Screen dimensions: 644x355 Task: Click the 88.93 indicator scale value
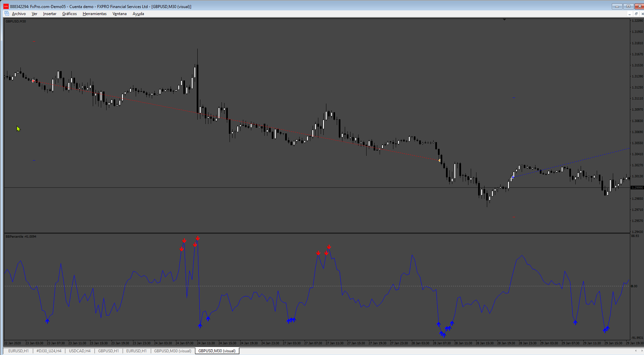click(x=635, y=236)
